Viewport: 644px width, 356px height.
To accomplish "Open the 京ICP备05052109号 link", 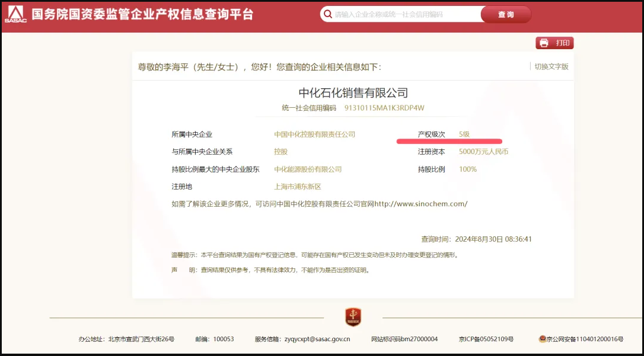I will coord(486,339).
